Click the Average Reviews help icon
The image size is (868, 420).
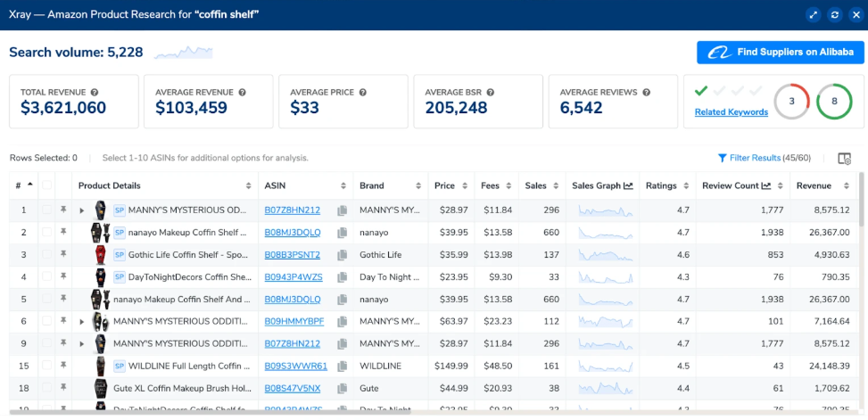click(646, 93)
